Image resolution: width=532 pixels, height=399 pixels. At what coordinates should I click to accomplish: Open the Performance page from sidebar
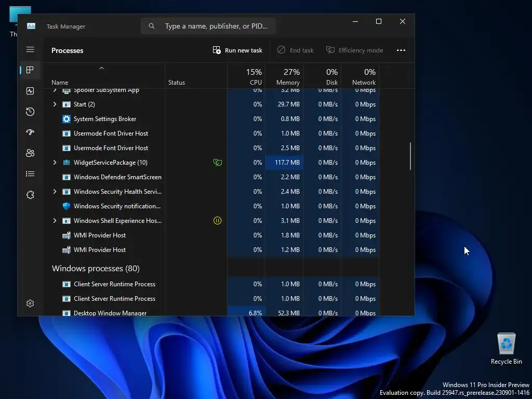point(30,91)
